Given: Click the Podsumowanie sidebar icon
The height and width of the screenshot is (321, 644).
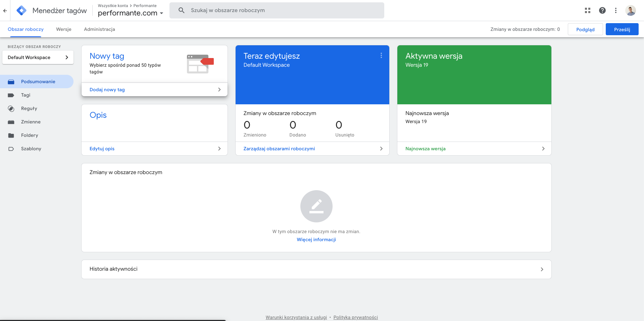Looking at the screenshot, I should [x=11, y=82].
